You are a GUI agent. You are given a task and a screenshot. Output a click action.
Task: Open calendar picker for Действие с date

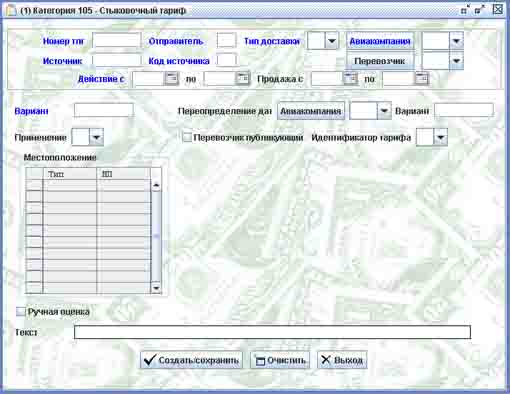[x=171, y=79]
